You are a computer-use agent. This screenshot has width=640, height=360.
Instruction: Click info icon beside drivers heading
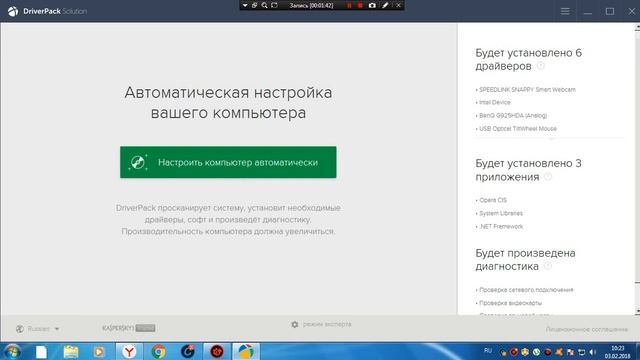[540, 66]
